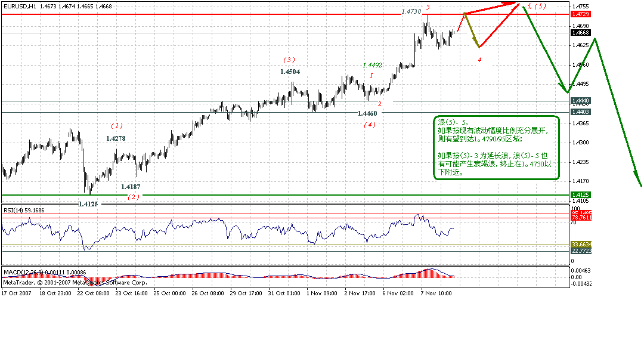Click the red 78.7611 RSI level label
The width and height of the screenshot is (644, 337).
581,217
